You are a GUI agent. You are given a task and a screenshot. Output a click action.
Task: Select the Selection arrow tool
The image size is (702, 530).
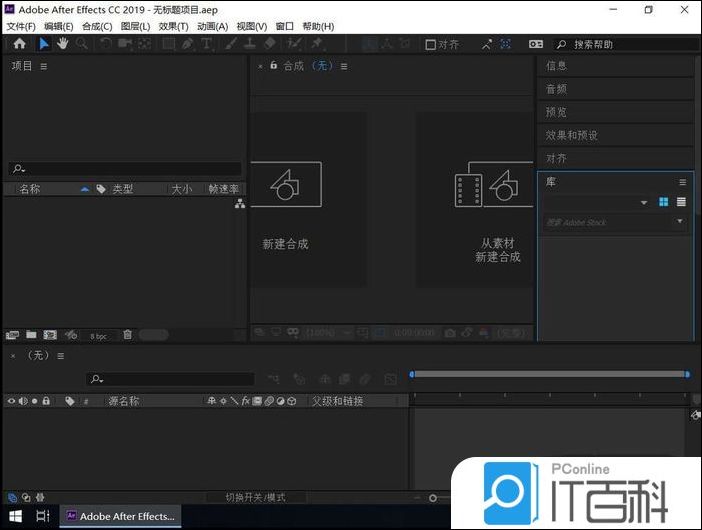(x=44, y=44)
